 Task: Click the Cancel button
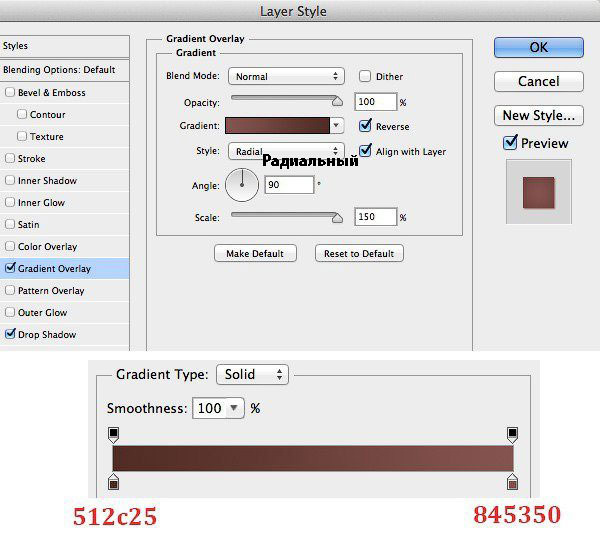539,82
